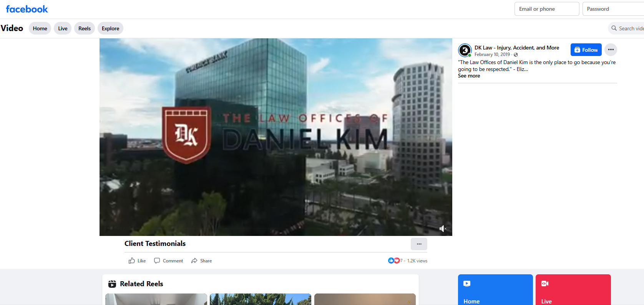Focus the Password field
This screenshot has height=305, width=644.
(x=613, y=9)
